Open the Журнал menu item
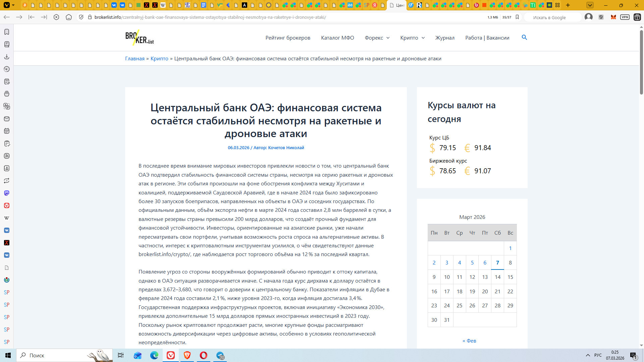The width and height of the screenshot is (644, 362). (x=445, y=38)
